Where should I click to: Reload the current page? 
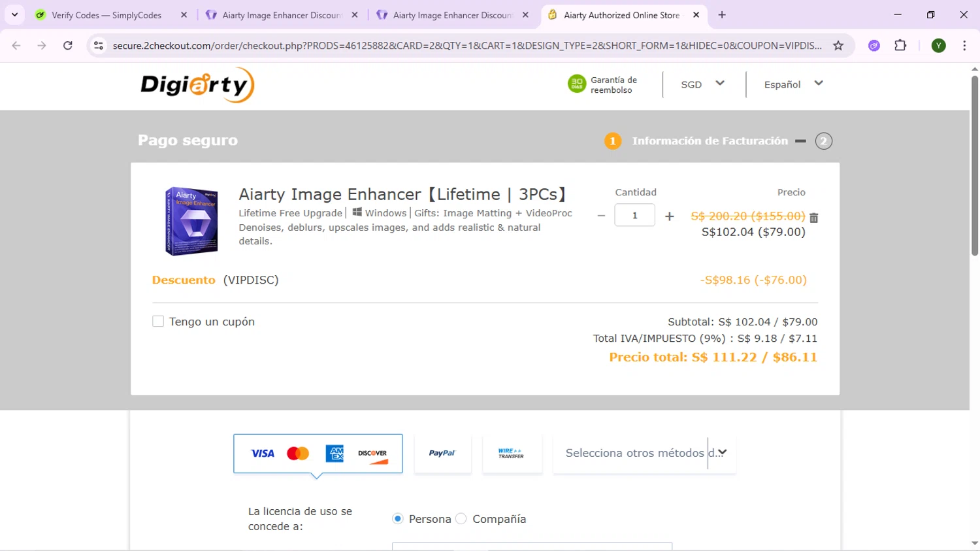[68, 46]
